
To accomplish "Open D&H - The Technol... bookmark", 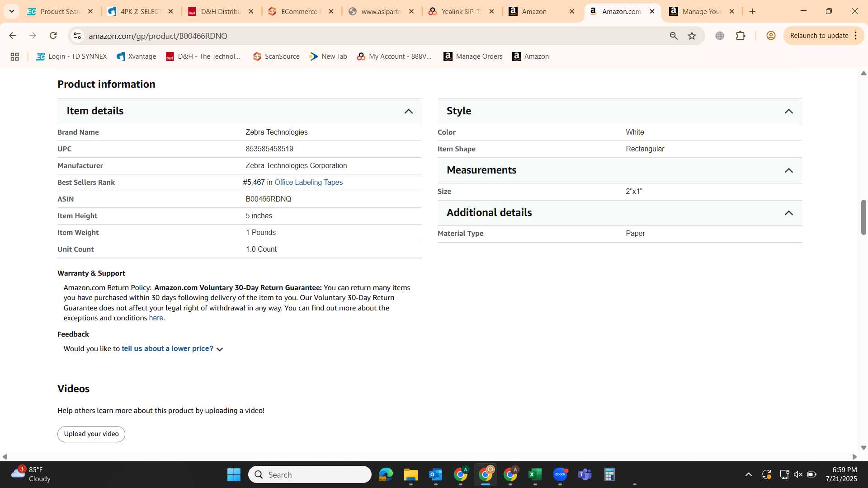I will [x=203, y=56].
